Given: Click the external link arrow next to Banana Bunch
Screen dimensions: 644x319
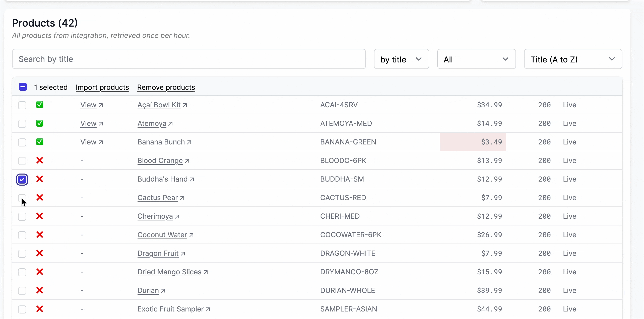Looking at the screenshot, I should [189, 142].
